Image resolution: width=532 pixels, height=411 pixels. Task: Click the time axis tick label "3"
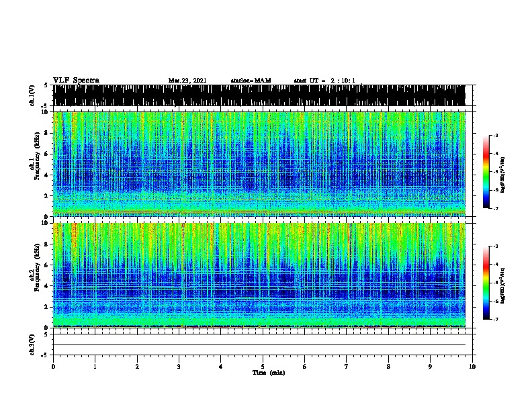pos(179,367)
